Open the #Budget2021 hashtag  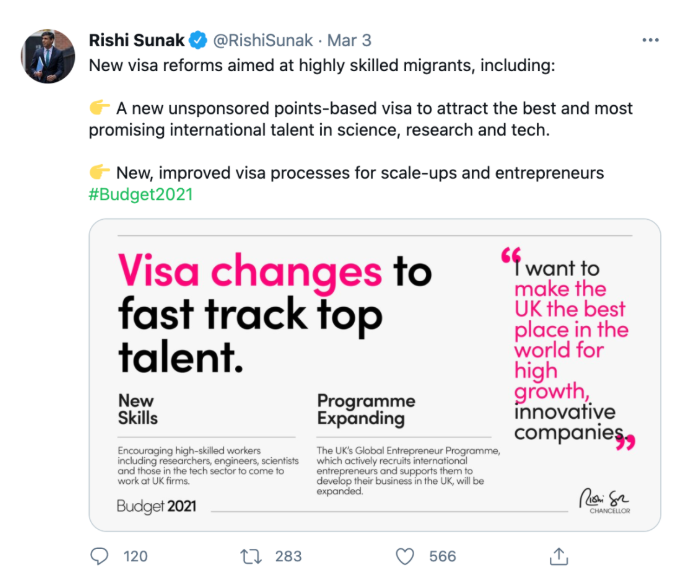140,194
